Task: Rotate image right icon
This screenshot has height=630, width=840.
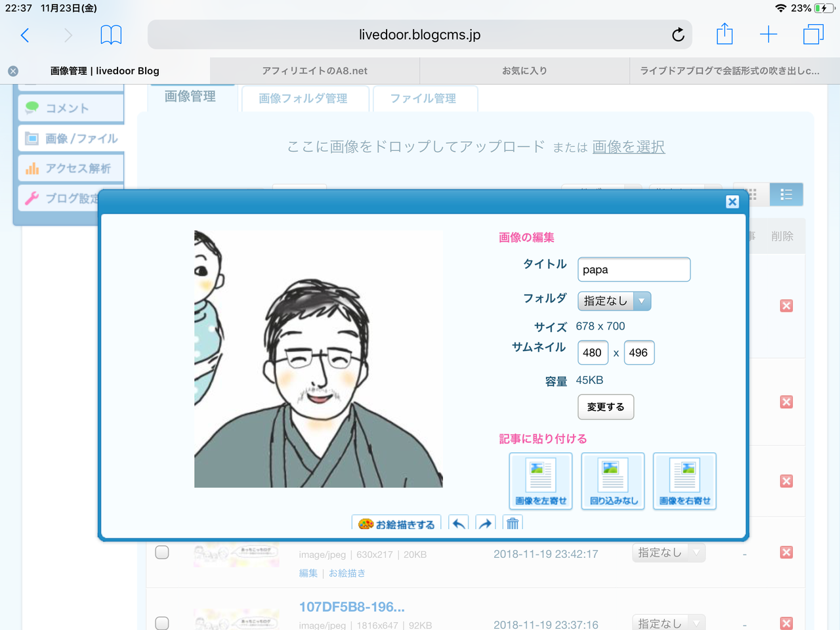Action: click(485, 523)
